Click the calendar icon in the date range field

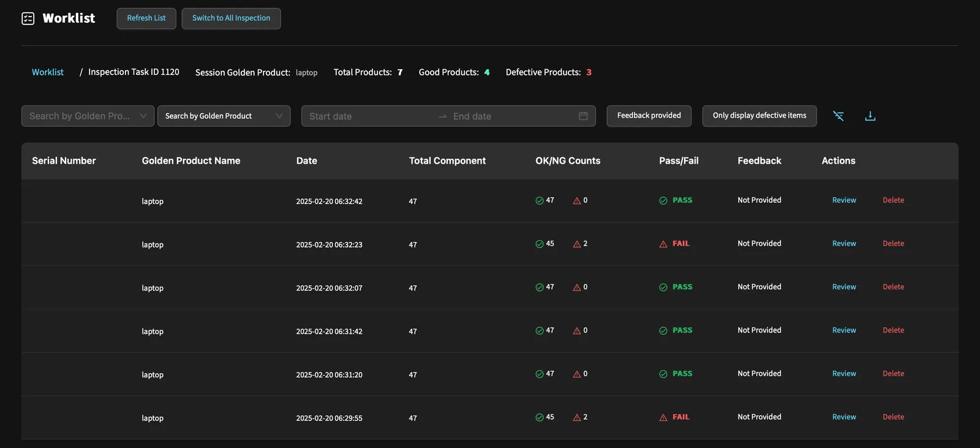(x=583, y=116)
